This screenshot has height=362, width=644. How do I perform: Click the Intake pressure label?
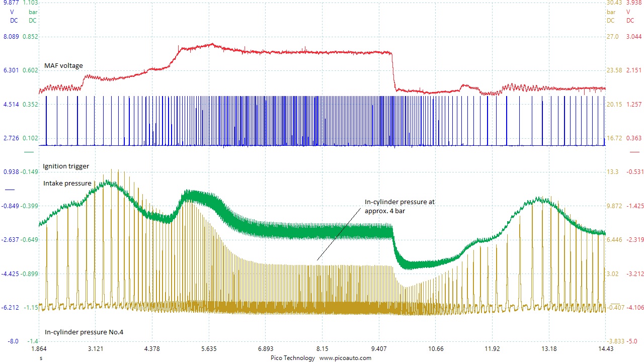(x=67, y=183)
